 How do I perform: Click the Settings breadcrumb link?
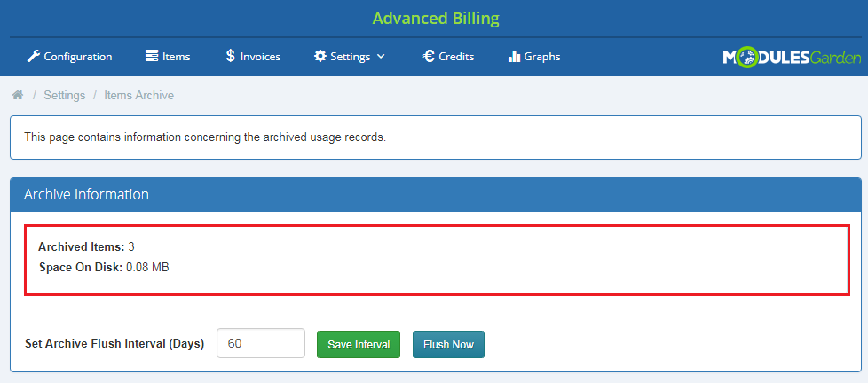pos(65,95)
